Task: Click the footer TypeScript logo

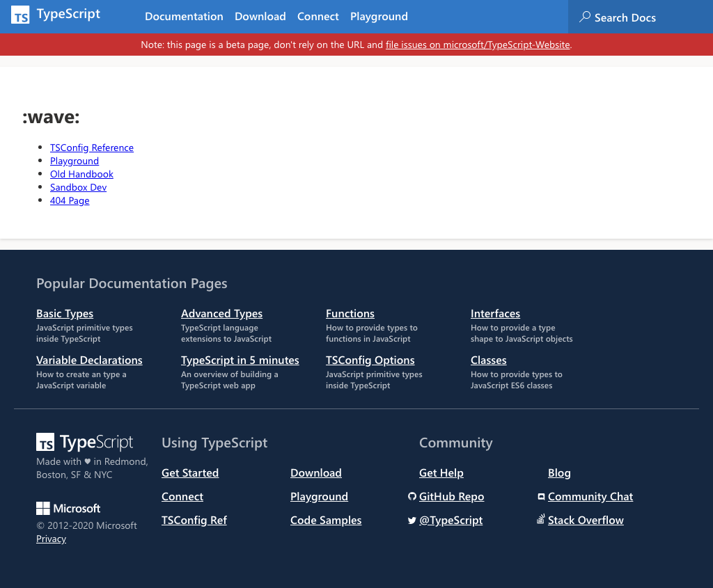Action: [x=84, y=443]
